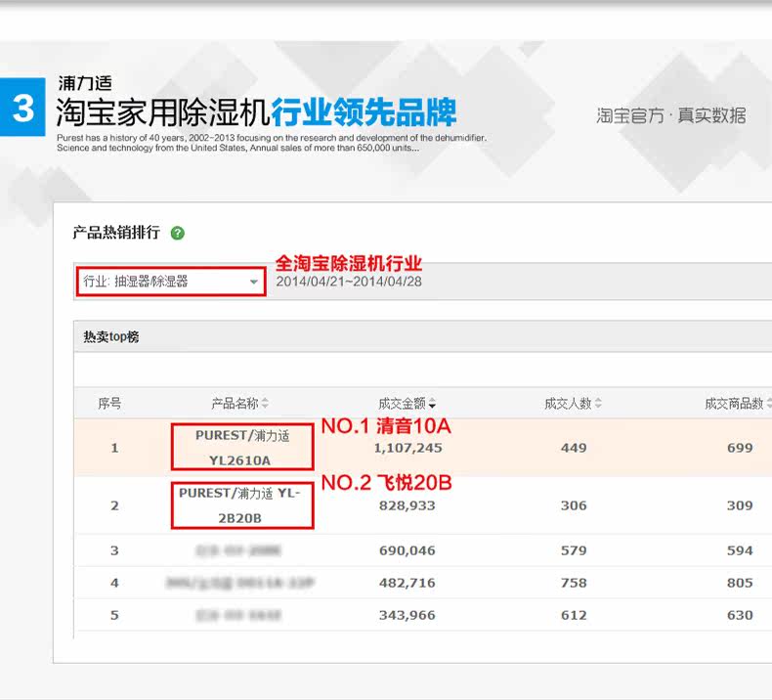The image size is (772, 700).
Task: Click the date range 2014/04/21~2014/04/28
Action: pos(349,282)
